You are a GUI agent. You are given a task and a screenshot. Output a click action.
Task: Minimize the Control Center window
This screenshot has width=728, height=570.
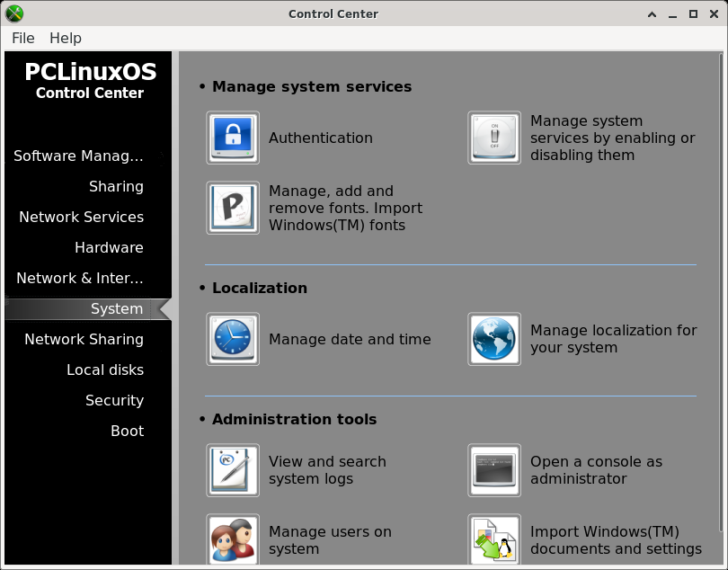[672, 15]
